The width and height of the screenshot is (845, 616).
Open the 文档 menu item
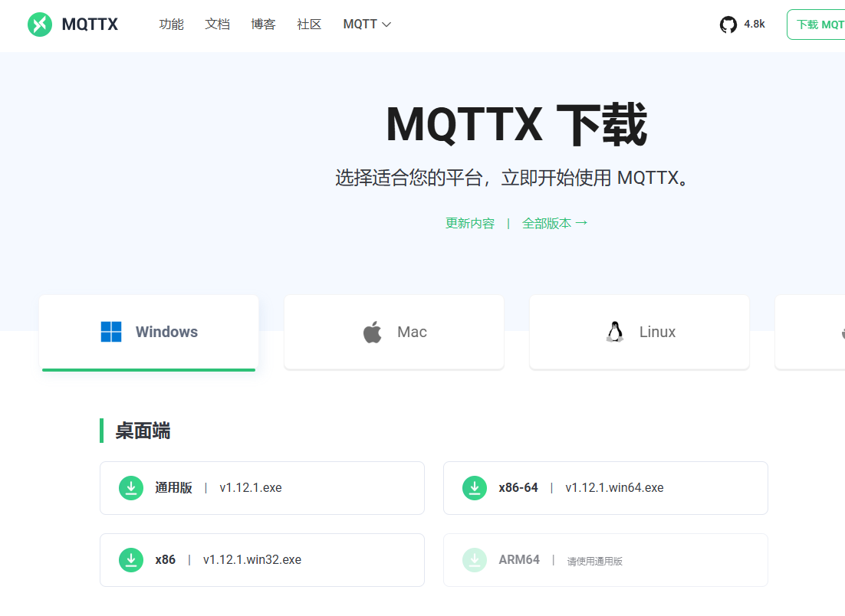(217, 25)
